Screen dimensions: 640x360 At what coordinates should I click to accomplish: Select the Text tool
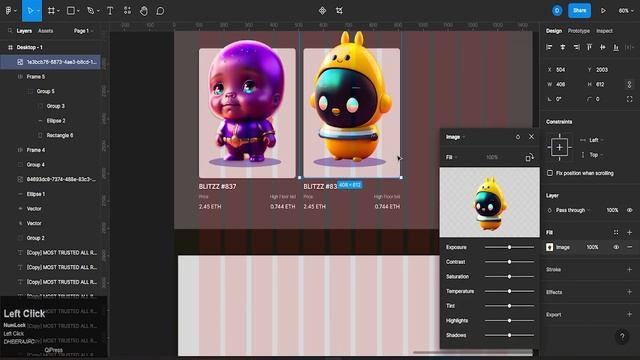[110, 11]
